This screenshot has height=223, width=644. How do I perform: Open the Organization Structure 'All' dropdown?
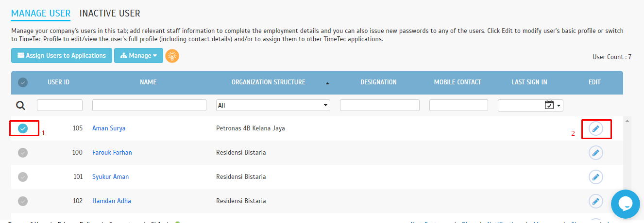272,105
